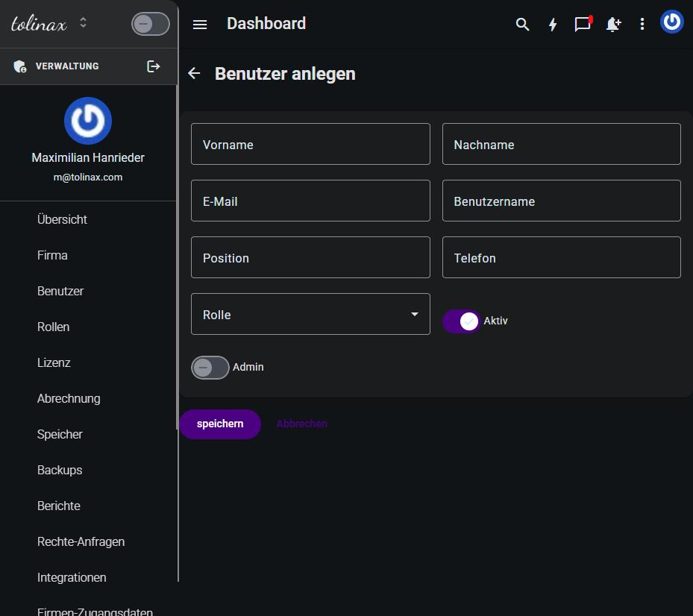Click the Verwaltung shield icon
The image size is (693, 616).
[x=20, y=66]
